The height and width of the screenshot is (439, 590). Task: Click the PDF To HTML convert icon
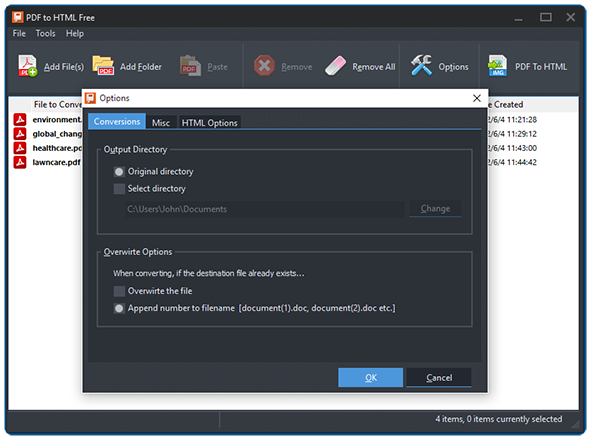pyautogui.click(x=497, y=66)
